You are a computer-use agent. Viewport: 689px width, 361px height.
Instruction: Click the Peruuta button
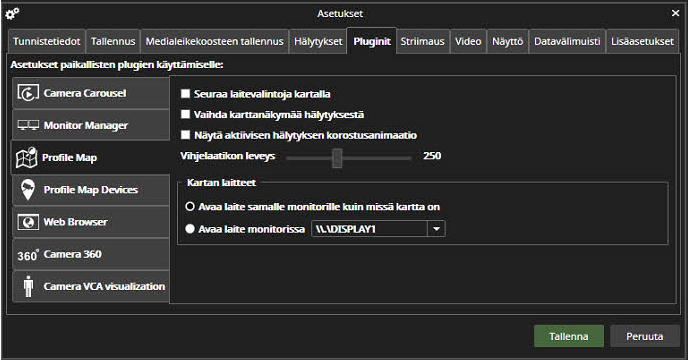click(x=645, y=336)
